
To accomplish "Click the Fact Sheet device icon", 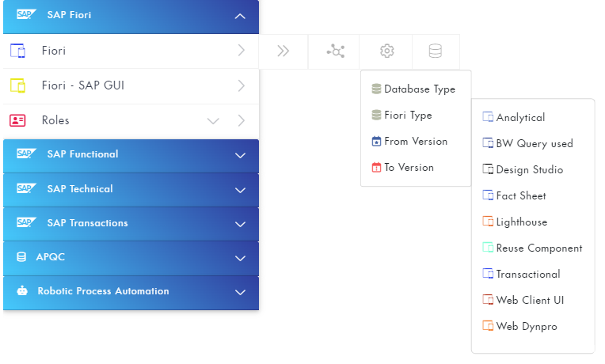I will click(x=488, y=195).
